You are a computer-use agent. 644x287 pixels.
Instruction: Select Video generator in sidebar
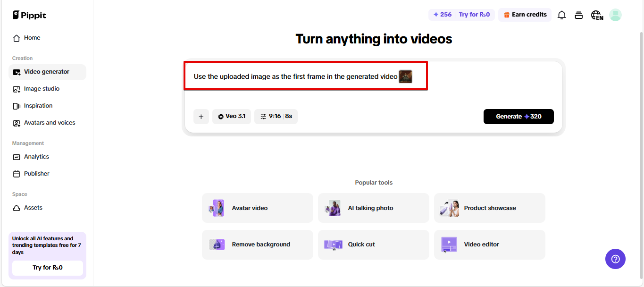[47, 72]
